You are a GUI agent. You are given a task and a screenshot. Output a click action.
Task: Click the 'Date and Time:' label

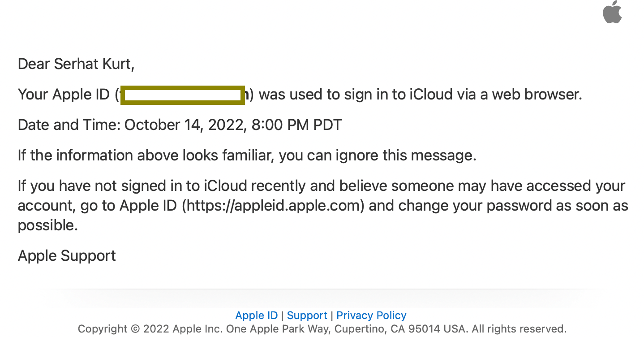(x=69, y=125)
